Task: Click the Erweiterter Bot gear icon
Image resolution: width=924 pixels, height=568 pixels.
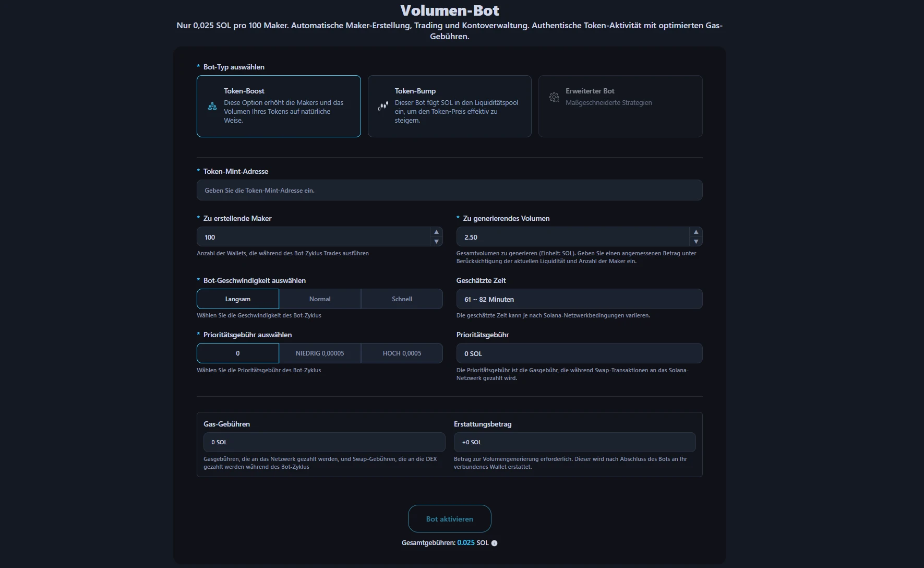Action: click(554, 97)
